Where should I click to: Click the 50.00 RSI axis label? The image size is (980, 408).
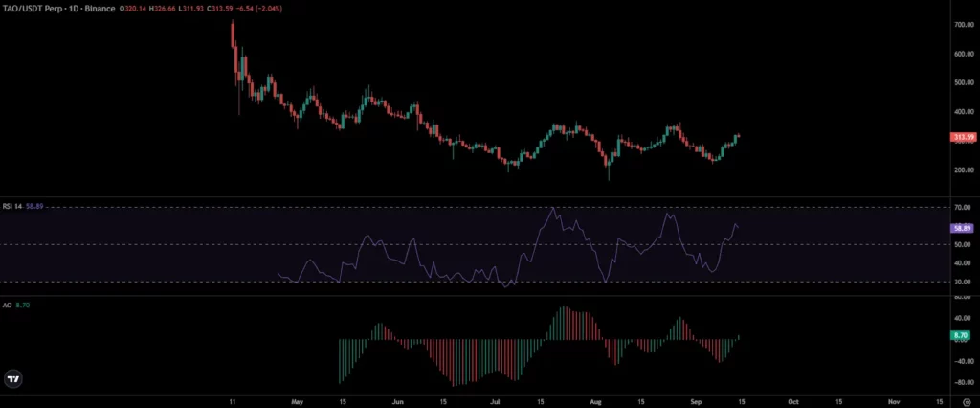(964, 244)
